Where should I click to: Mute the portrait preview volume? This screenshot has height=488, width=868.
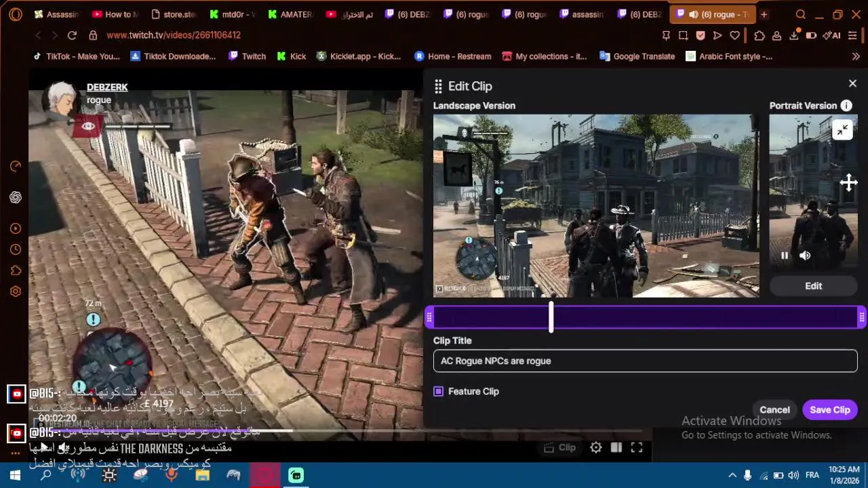pos(805,256)
